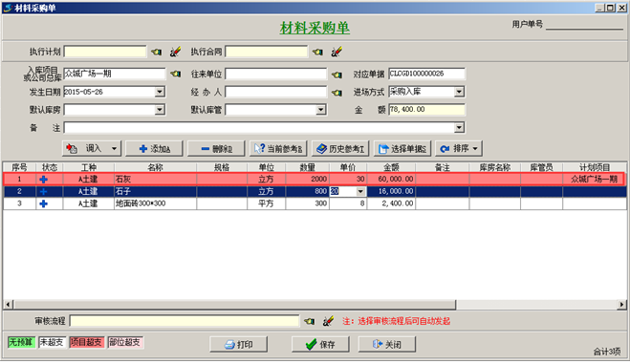Click the red 项目超支 legend swatch
The height and width of the screenshot is (364, 630).
click(87, 342)
